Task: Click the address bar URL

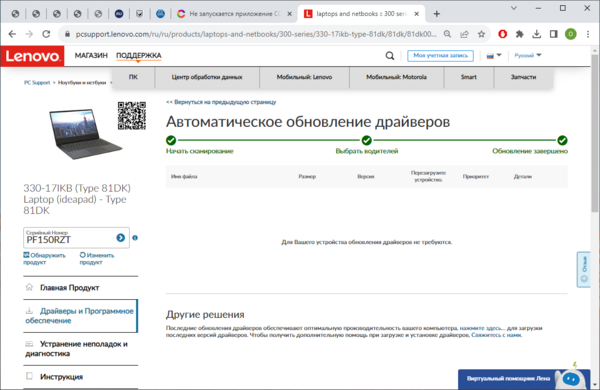Action: tap(256, 34)
